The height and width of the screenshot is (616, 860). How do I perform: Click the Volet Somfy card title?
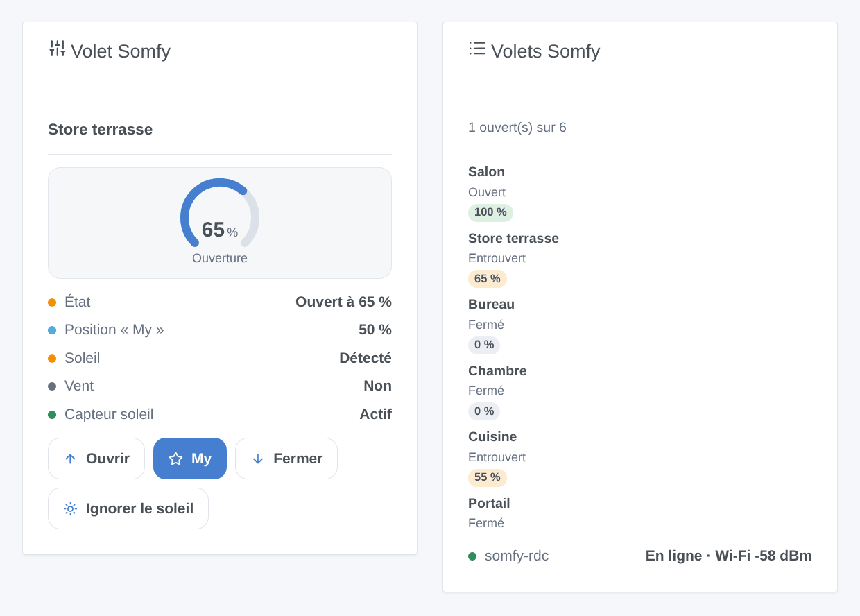pos(121,51)
